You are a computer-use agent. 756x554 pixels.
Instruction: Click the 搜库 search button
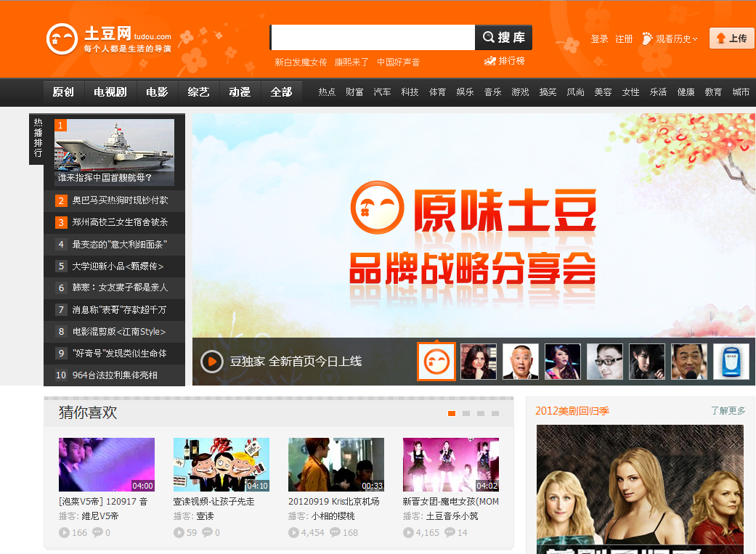[503, 38]
